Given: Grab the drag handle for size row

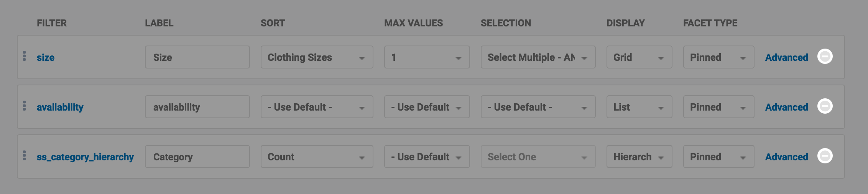Looking at the screenshot, I should [x=25, y=56].
